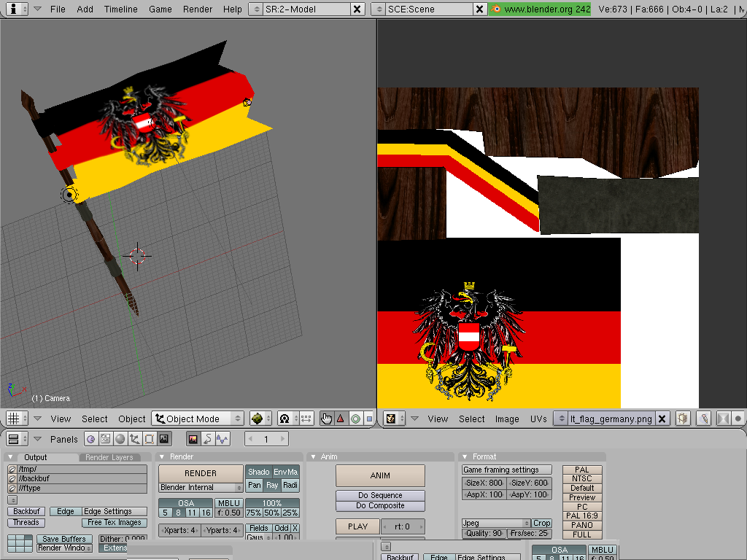This screenshot has height=560, width=747.
Task: Enable texture painting pencil icon
Action: pyautogui.click(x=704, y=419)
